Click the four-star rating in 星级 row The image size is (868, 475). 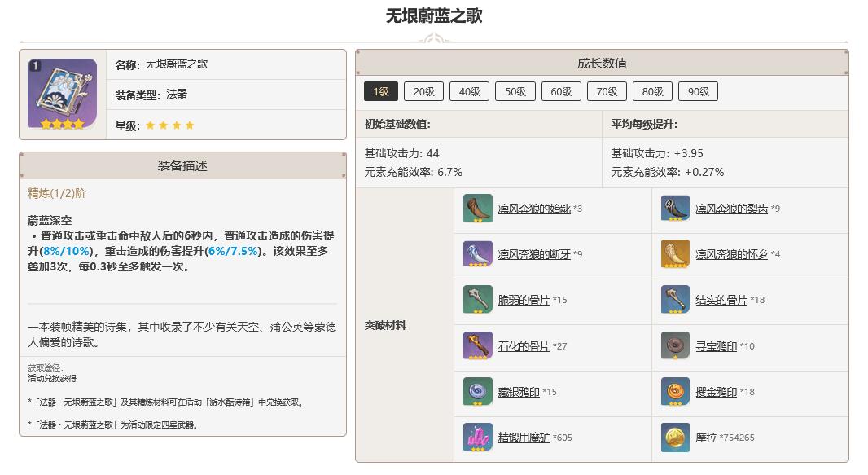click(x=170, y=125)
